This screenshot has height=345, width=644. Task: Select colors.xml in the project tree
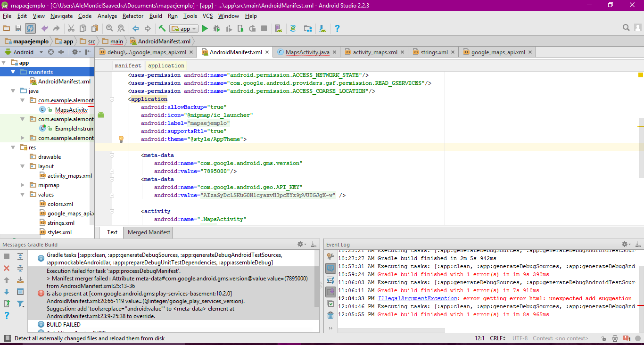click(x=60, y=204)
